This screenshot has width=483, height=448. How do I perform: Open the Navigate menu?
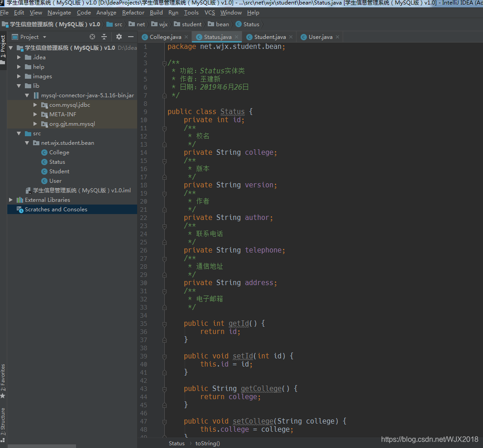click(x=59, y=13)
